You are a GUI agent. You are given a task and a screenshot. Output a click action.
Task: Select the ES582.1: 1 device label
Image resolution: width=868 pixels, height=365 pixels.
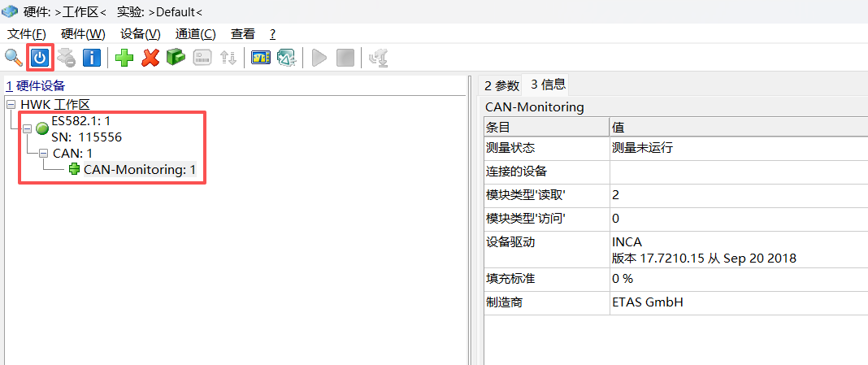pos(80,120)
